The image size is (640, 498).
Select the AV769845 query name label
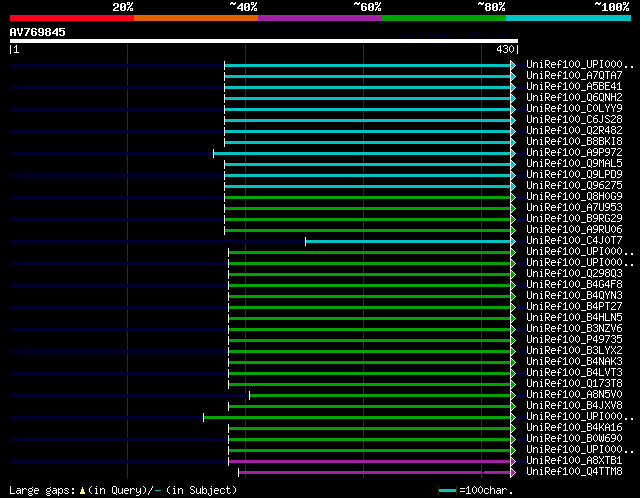(x=38, y=32)
